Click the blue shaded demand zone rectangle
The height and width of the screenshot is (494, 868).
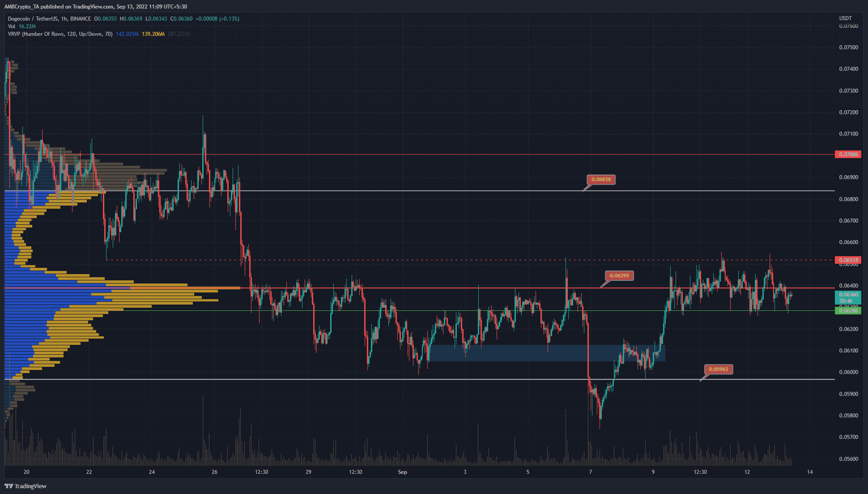pyautogui.click(x=546, y=353)
